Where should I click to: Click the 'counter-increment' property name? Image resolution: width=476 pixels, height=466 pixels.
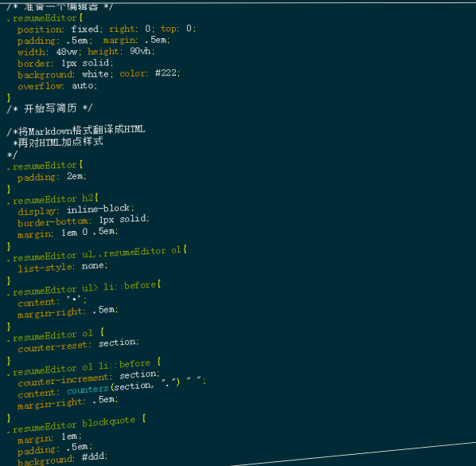click(63, 380)
